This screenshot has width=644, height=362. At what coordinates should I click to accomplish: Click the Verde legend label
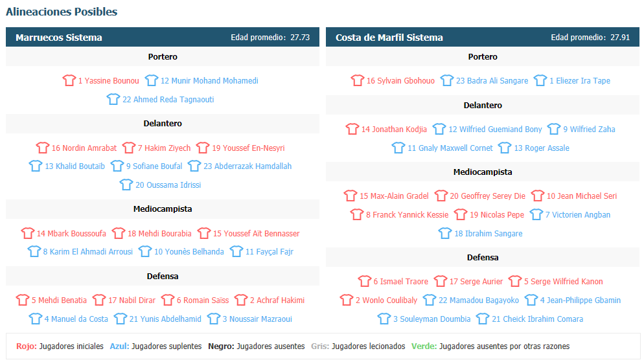(x=424, y=346)
